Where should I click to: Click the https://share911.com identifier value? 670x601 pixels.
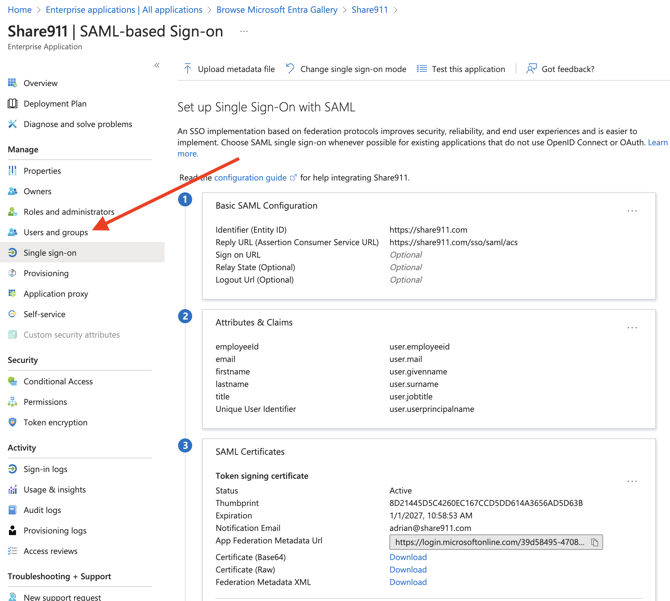click(x=428, y=229)
